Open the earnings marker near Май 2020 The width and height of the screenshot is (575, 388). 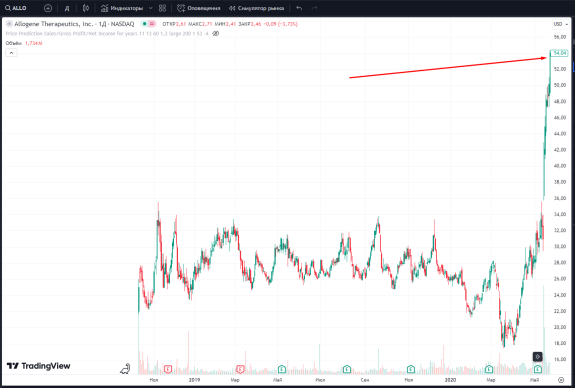tap(538, 369)
